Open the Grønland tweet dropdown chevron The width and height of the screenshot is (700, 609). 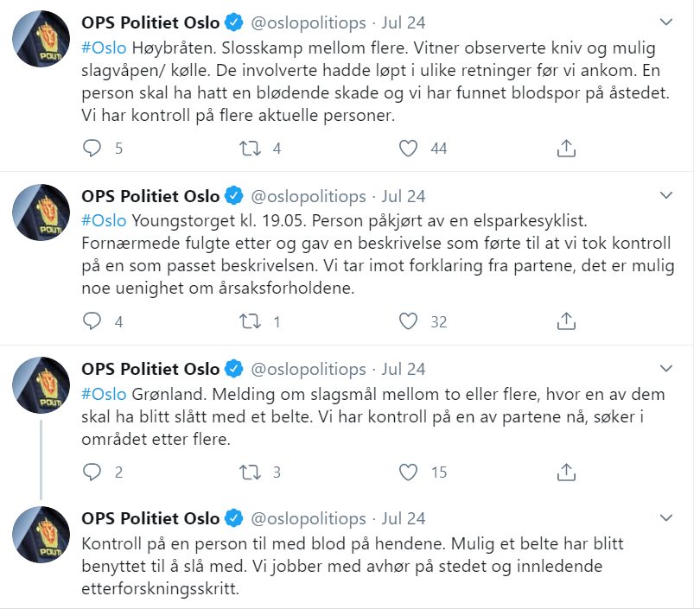coord(665,368)
